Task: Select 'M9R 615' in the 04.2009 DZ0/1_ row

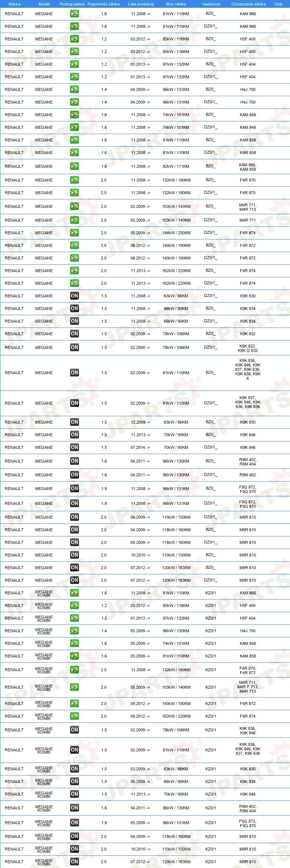Action: pyautogui.click(x=248, y=517)
